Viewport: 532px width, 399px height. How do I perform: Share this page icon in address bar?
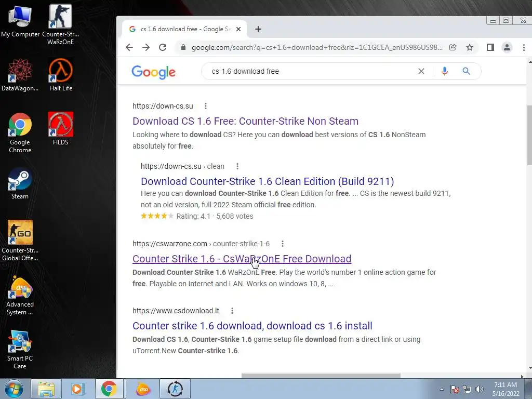tap(453, 47)
